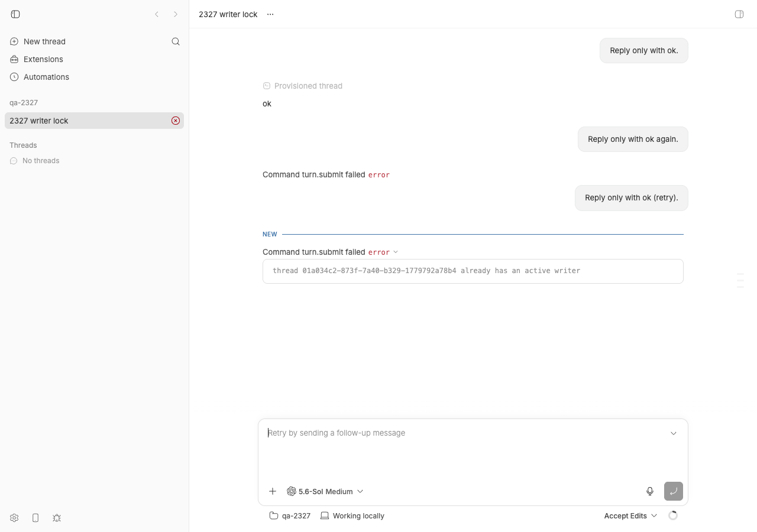The image size is (757, 532).
Task: Click the No threads placeholder
Action: (x=35, y=161)
